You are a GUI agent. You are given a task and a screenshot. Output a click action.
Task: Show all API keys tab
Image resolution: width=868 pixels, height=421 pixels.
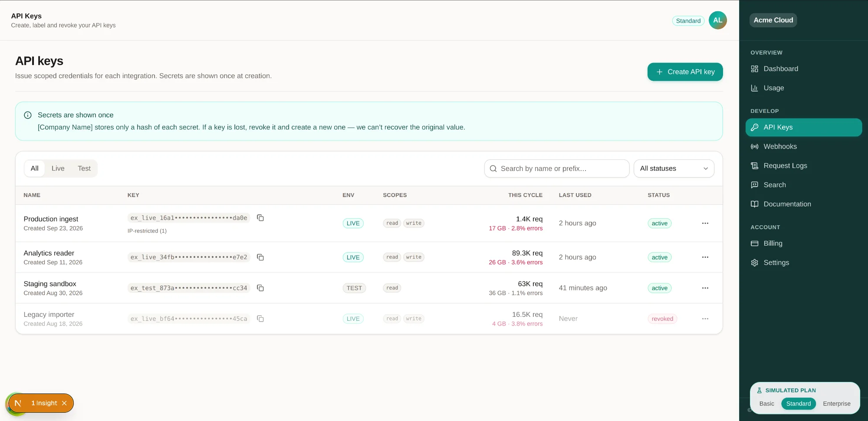click(x=35, y=168)
